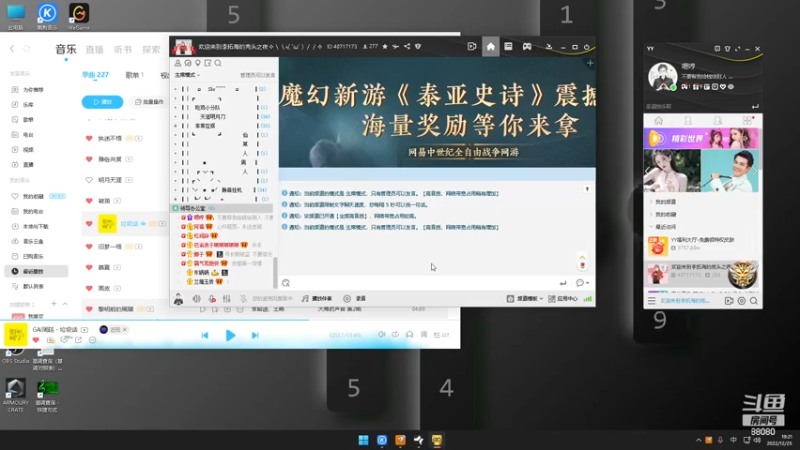This screenshot has width=800, height=450.
Task: Click channel member list scrollbar
Action: coord(276,272)
